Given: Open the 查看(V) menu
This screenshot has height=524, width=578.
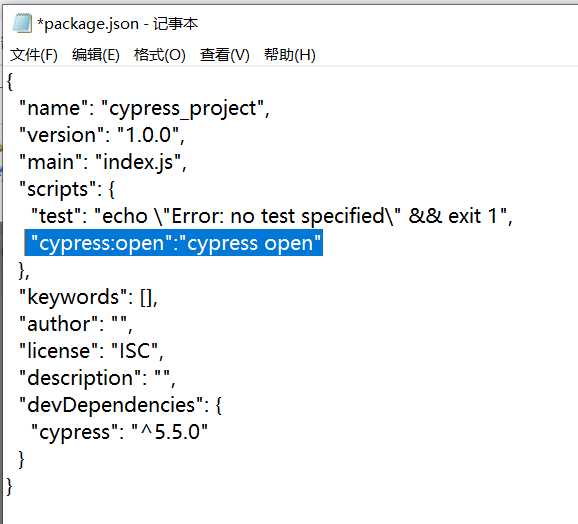Looking at the screenshot, I should click(x=225, y=55).
